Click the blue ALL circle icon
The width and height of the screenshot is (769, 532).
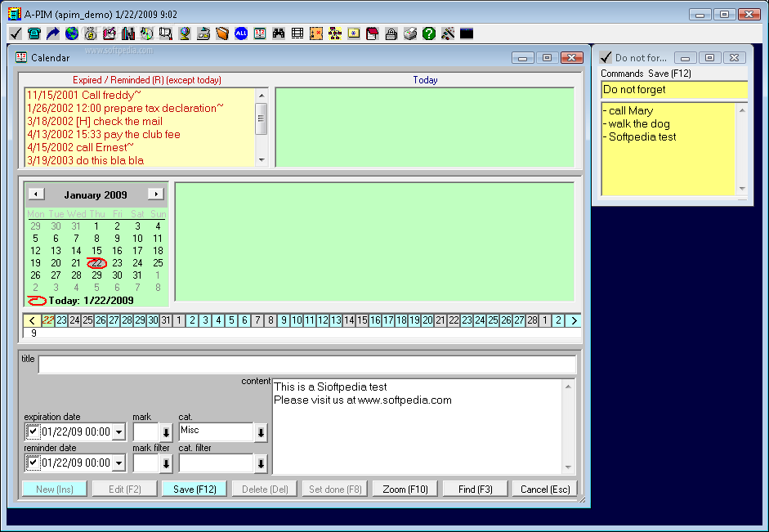pyautogui.click(x=241, y=34)
